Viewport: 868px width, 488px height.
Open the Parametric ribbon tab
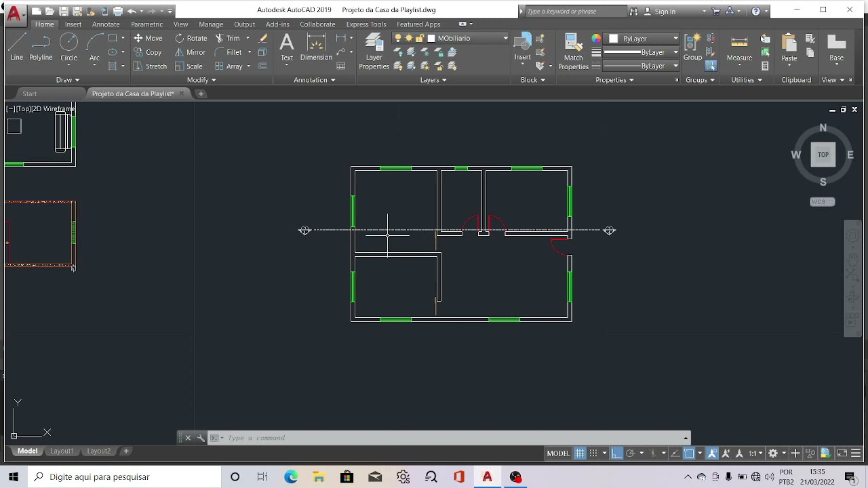[146, 24]
